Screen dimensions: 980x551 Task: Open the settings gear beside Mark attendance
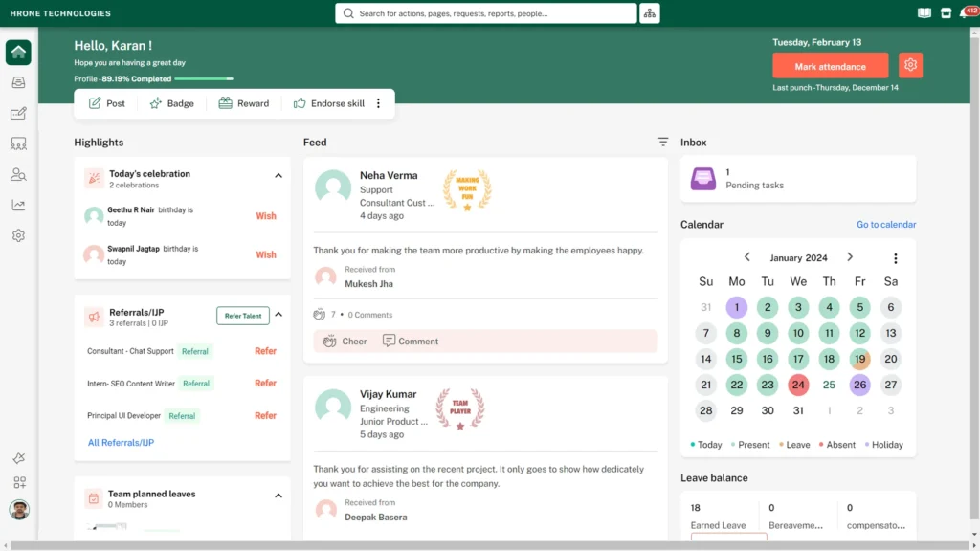[909, 65]
